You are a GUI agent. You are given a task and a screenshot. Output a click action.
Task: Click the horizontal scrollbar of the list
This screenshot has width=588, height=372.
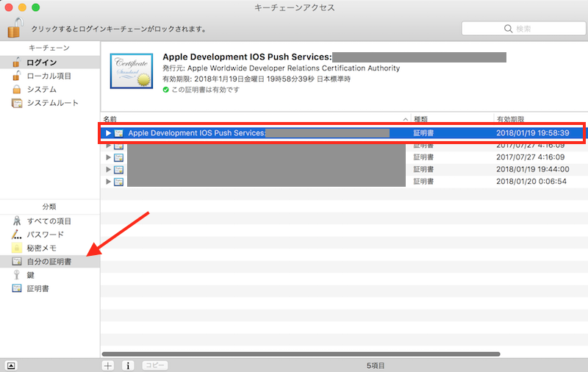301,354
